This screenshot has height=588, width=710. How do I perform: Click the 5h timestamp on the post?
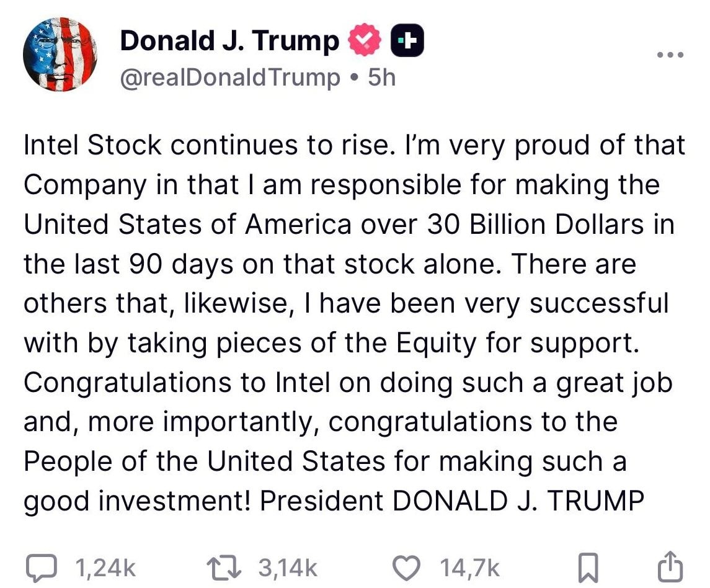click(x=381, y=77)
